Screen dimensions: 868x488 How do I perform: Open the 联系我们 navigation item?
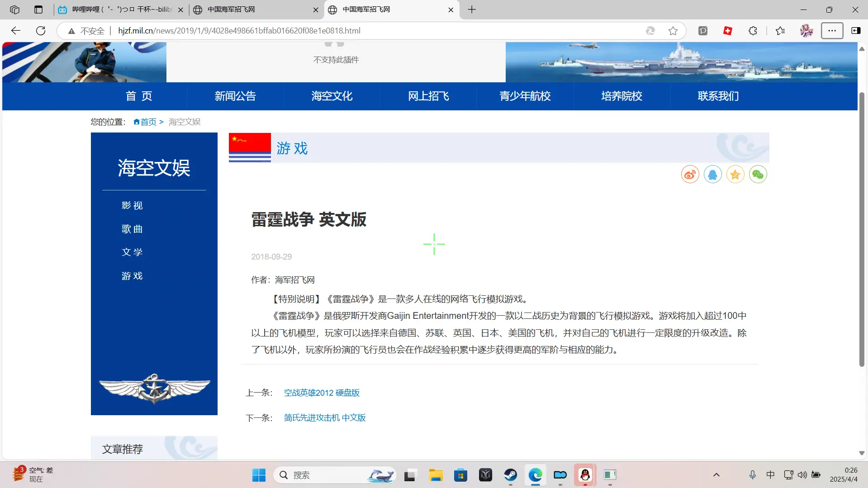tap(718, 96)
